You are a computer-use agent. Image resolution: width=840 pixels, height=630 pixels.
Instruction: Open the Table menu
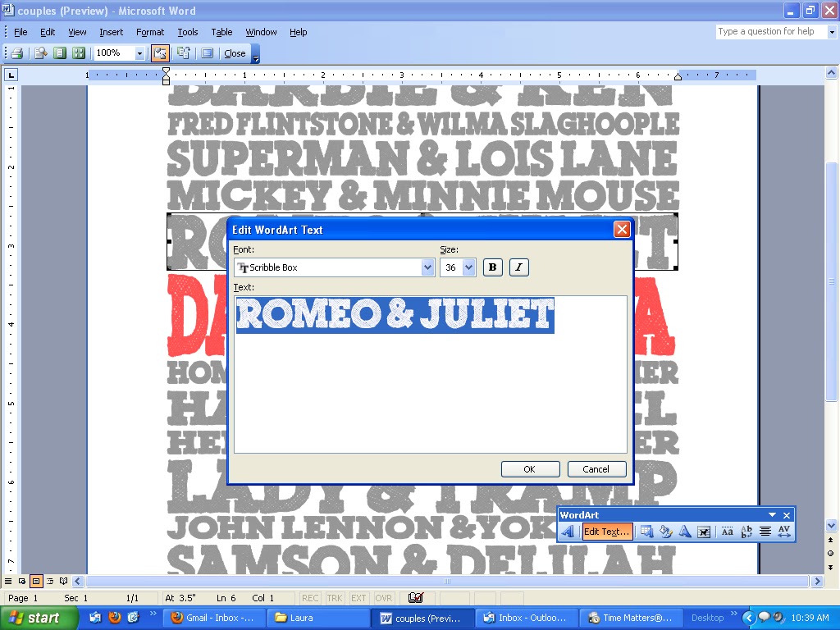(221, 32)
